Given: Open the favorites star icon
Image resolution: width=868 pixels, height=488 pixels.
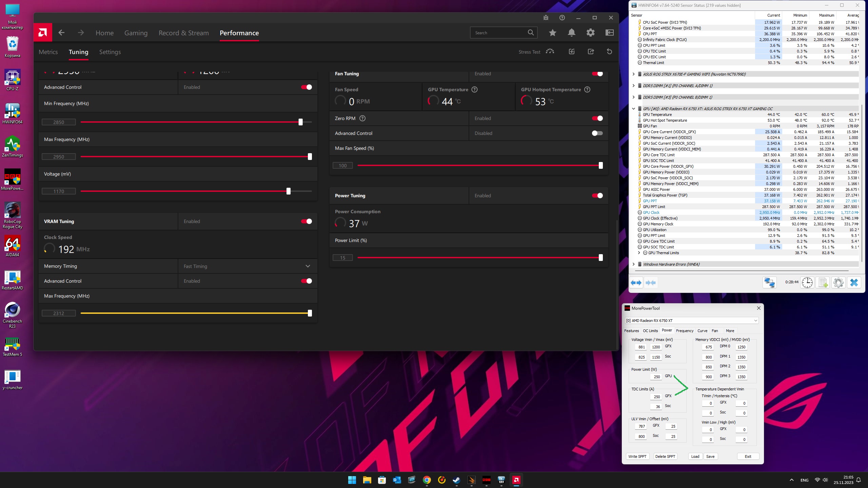Looking at the screenshot, I should (553, 33).
